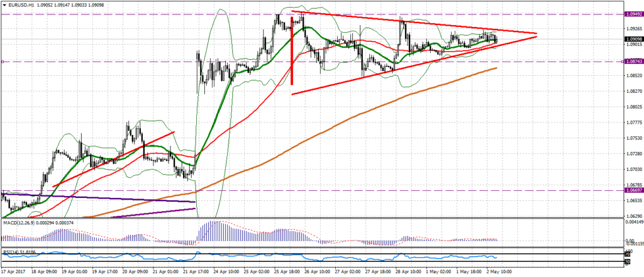Click the 2 May 10:00 time label
Viewport: 644px width, 277px height.
pos(499,272)
